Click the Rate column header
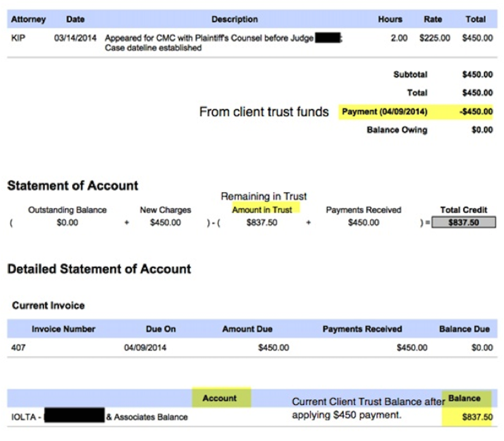Image resolution: width=504 pixels, height=441 pixels. [x=433, y=20]
